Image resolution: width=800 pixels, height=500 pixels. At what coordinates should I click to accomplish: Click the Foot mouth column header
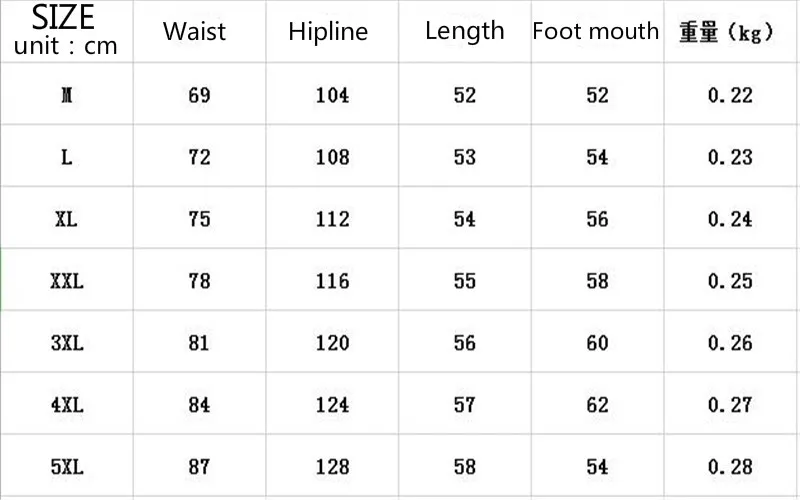coord(596,31)
